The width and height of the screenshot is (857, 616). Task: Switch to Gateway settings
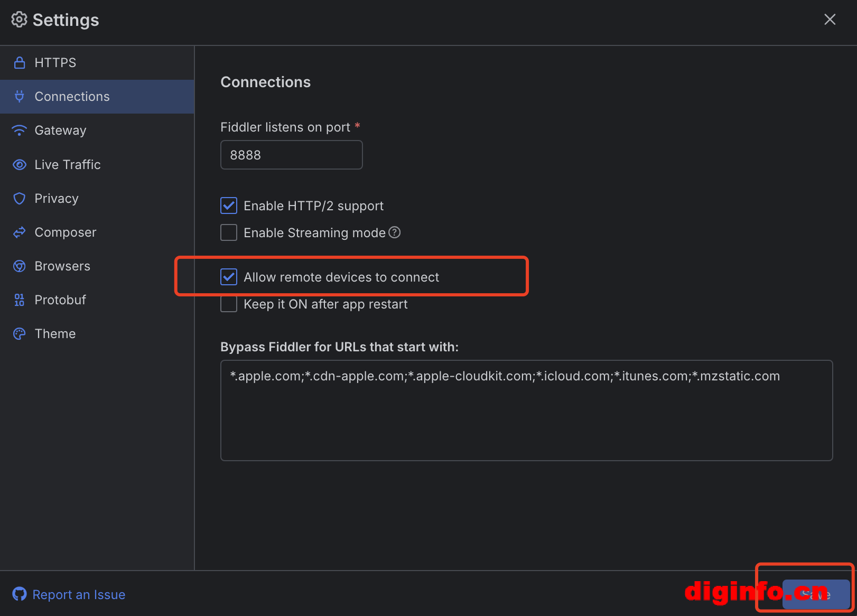(x=97, y=130)
